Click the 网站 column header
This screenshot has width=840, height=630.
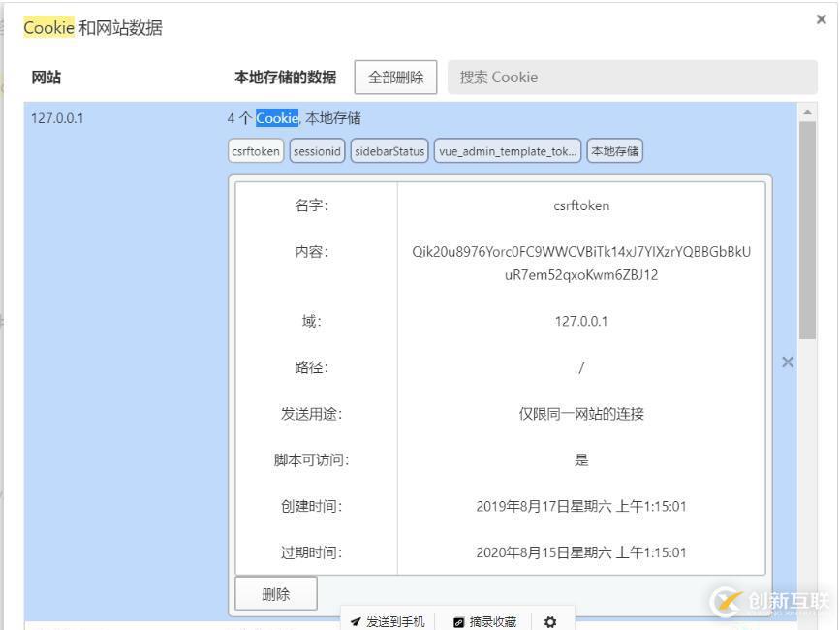(47, 78)
